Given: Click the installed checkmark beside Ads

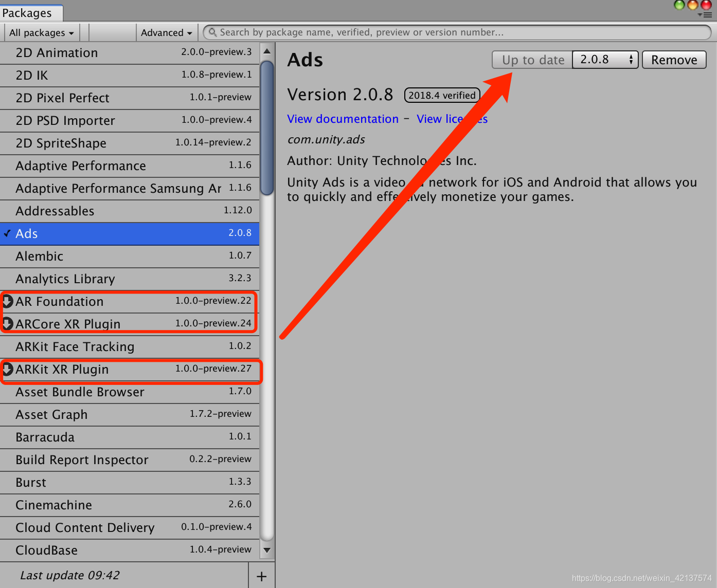Looking at the screenshot, I should click(x=7, y=233).
